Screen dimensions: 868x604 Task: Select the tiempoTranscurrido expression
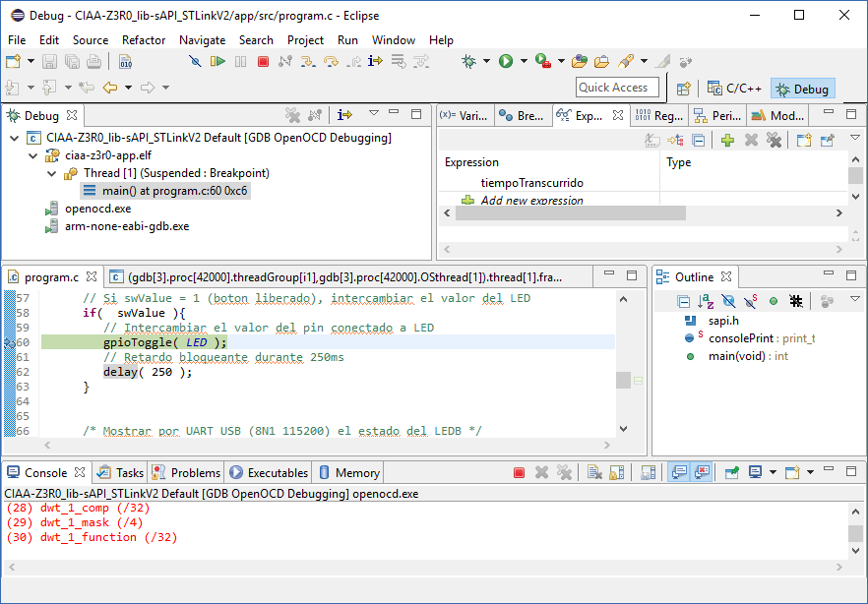pos(531,183)
